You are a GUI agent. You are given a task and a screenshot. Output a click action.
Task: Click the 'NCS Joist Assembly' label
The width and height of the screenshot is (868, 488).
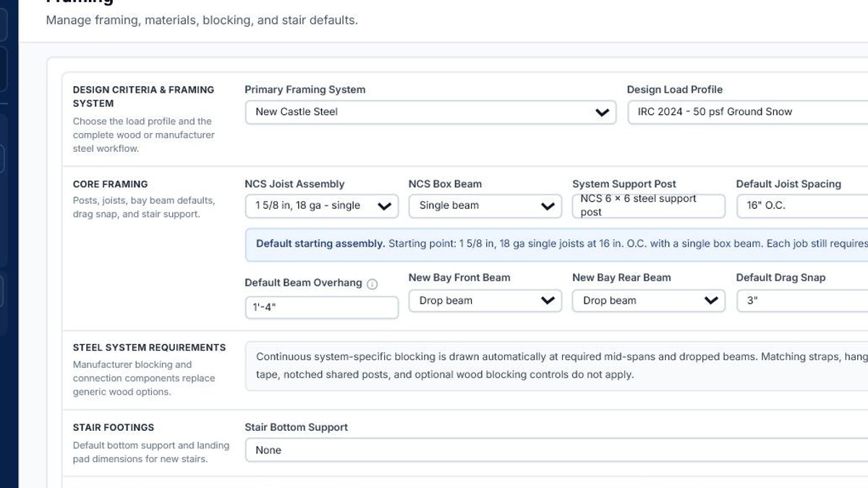tap(294, 184)
